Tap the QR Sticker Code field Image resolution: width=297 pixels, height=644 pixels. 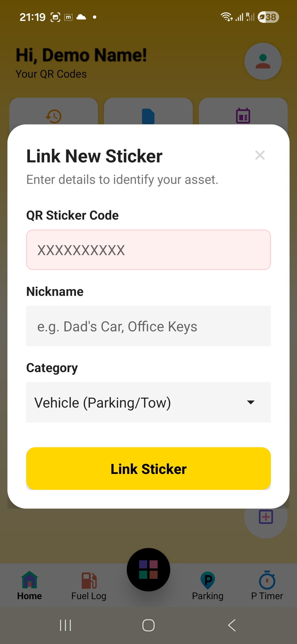[x=148, y=250]
